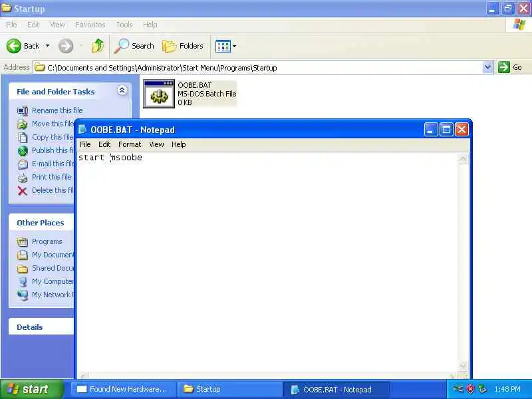532x399 pixels.
Task: Open the Search pane in Explorer
Action: (x=134, y=46)
